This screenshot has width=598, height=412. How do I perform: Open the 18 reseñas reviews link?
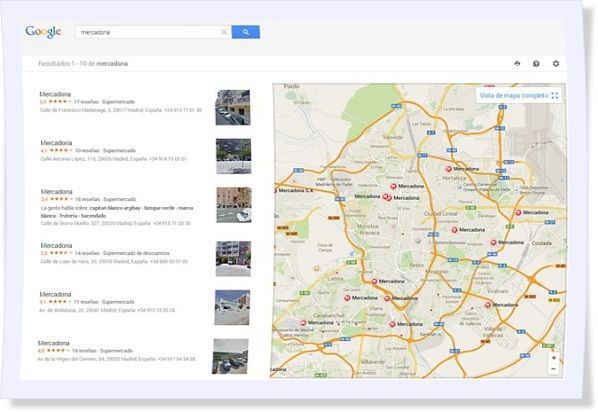(x=87, y=200)
